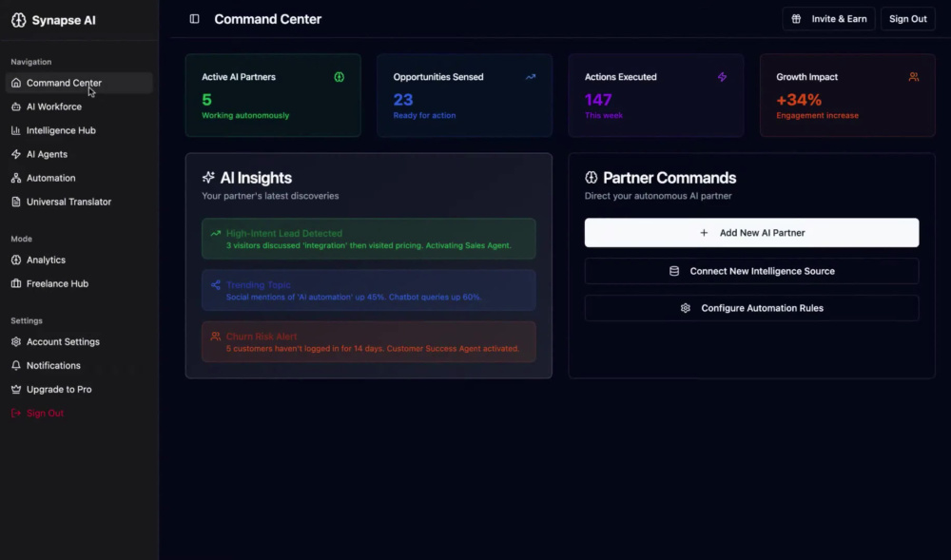
Task: Click the 'Engagement increase' text
Action: [818, 115]
